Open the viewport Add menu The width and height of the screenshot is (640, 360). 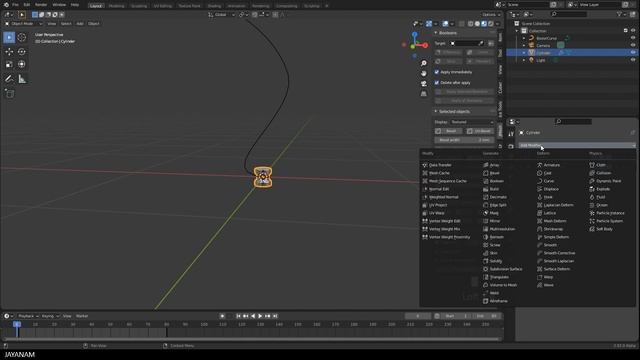tap(80, 24)
